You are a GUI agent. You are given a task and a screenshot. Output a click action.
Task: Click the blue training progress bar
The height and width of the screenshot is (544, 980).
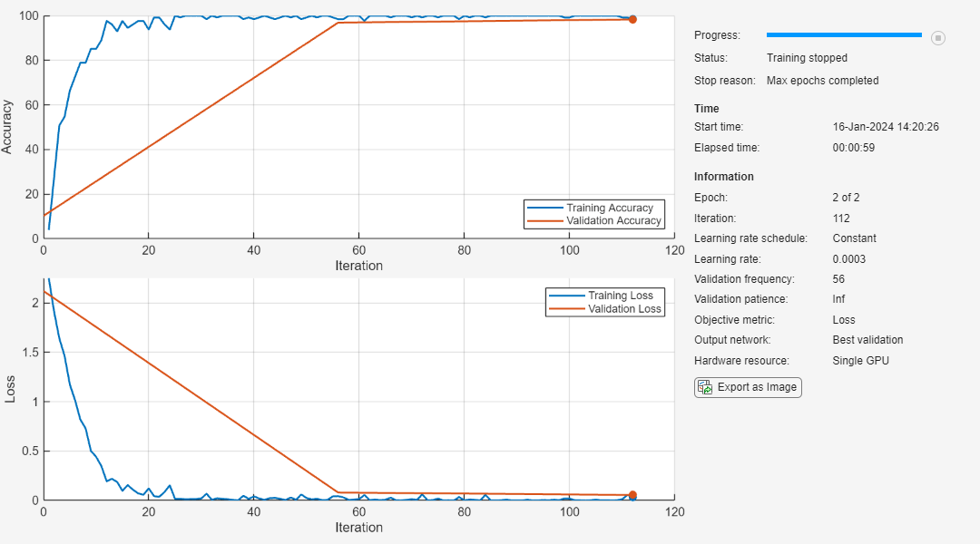point(844,35)
